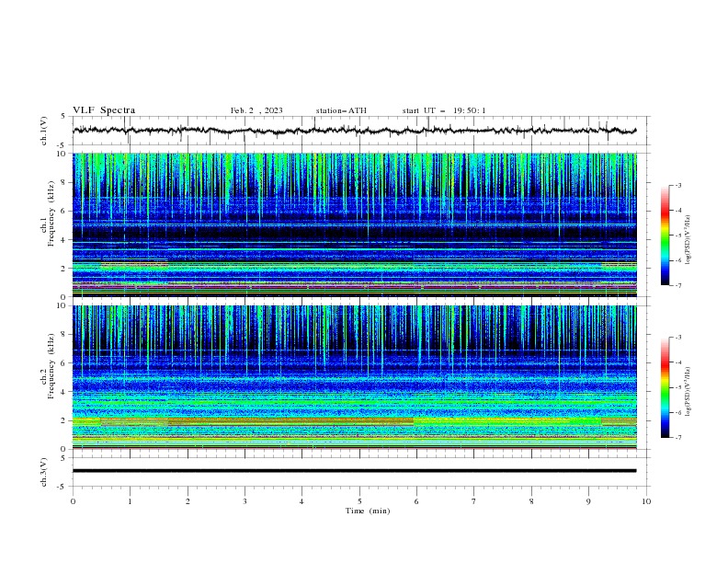Click time axis tick label "3"
This screenshot has height=563, width=728.
[245, 501]
